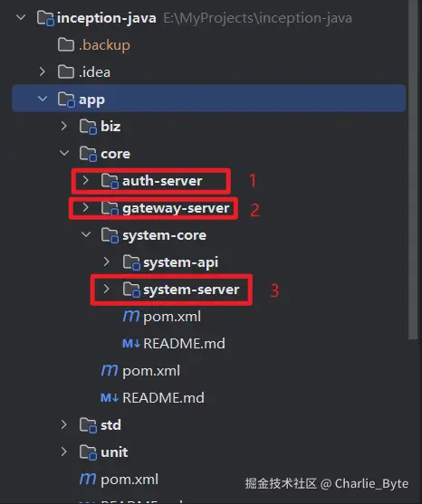Expand the .idea folder
Screen dimensions: 422x504
coord(43,71)
